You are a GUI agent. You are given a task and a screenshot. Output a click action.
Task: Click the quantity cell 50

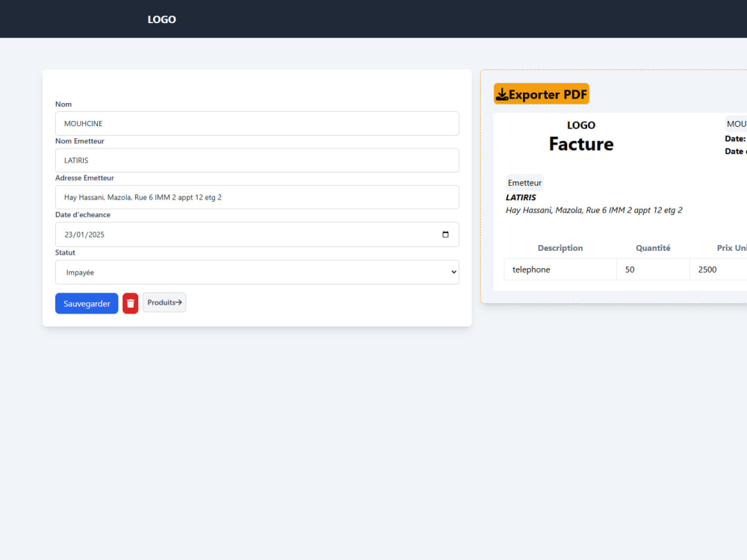[x=653, y=270]
